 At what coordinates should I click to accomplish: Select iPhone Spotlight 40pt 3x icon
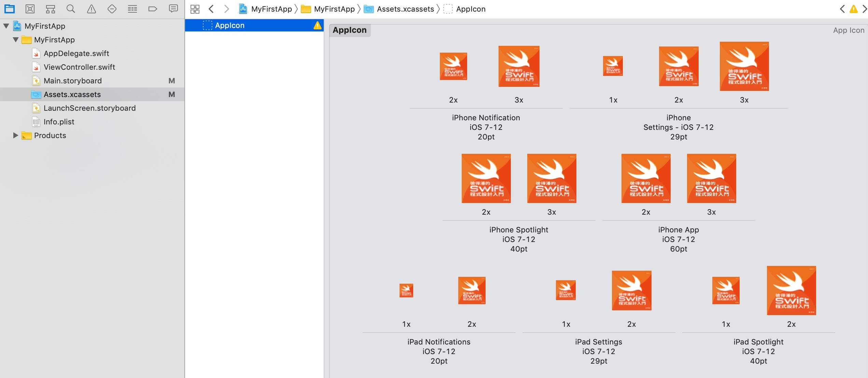click(551, 178)
